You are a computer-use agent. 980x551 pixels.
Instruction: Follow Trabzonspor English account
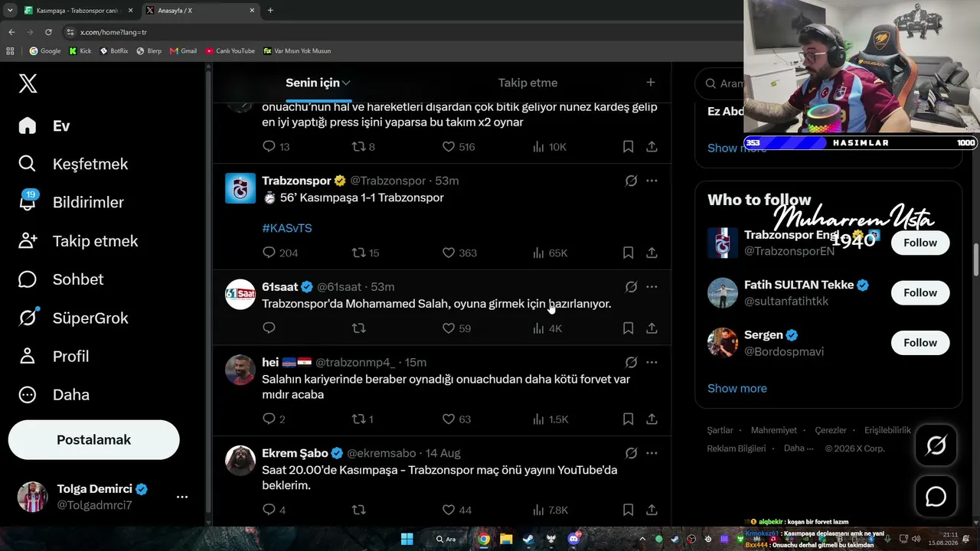pyautogui.click(x=920, y=243)
